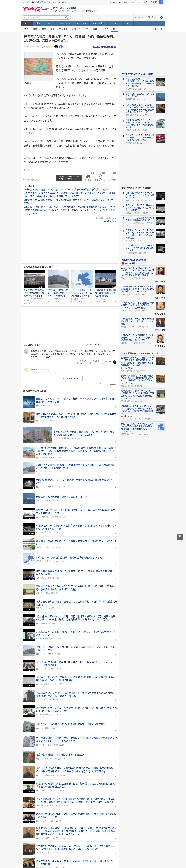Open the エキスパート tab
Viewport: 186px width, 868px height.
64,24
